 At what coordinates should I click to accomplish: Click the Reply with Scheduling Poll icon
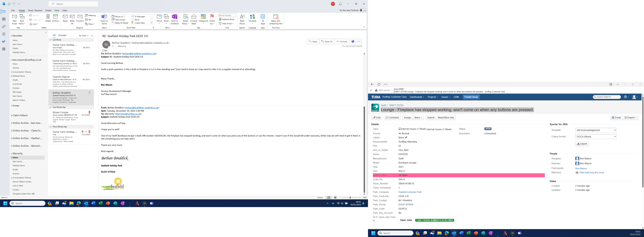coord(276,17)
